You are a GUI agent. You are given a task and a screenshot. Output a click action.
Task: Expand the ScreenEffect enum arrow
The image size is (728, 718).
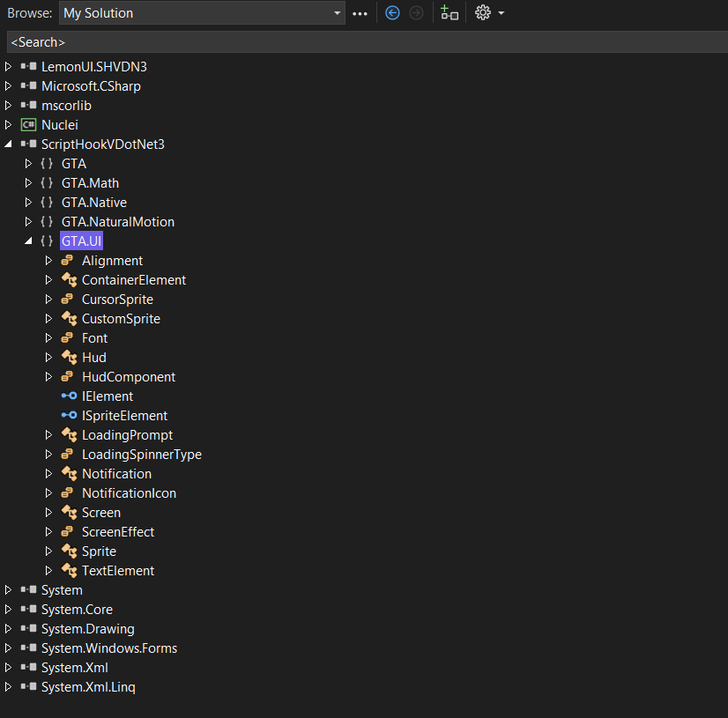pyautogui.click(x=48, y=532)
